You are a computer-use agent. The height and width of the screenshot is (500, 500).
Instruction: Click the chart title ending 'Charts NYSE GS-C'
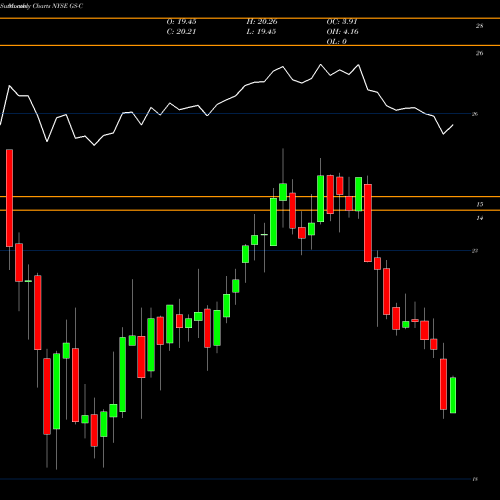(x=42, y=6)
